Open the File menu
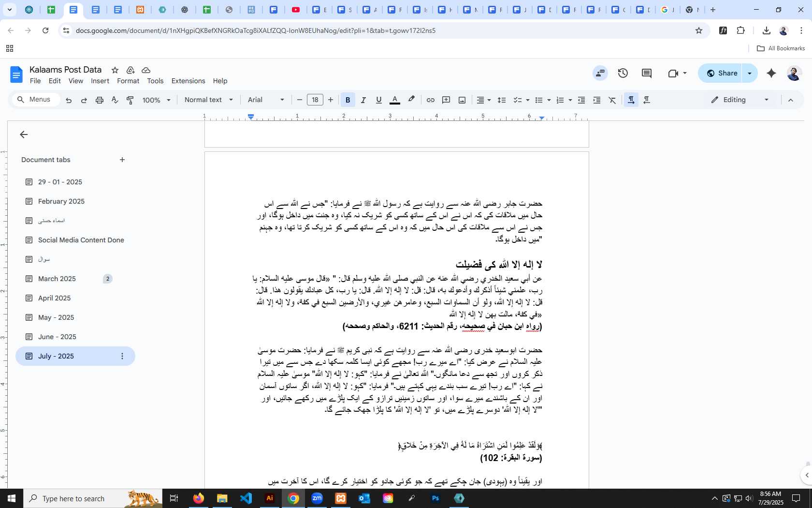The height and width of the screenshot is (508, 812). click(35, 81)
